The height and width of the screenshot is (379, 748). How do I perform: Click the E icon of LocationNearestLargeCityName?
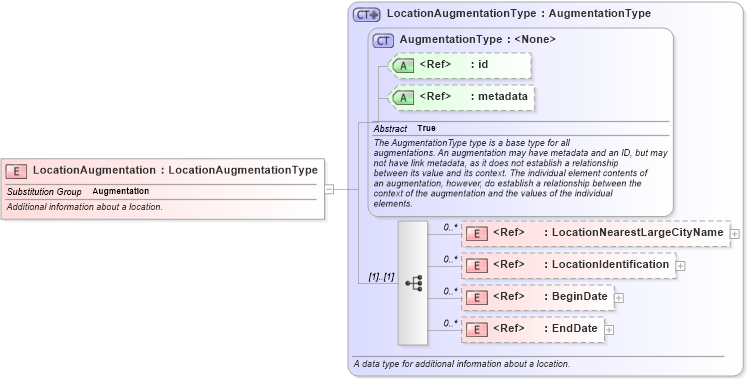(477, 234)
